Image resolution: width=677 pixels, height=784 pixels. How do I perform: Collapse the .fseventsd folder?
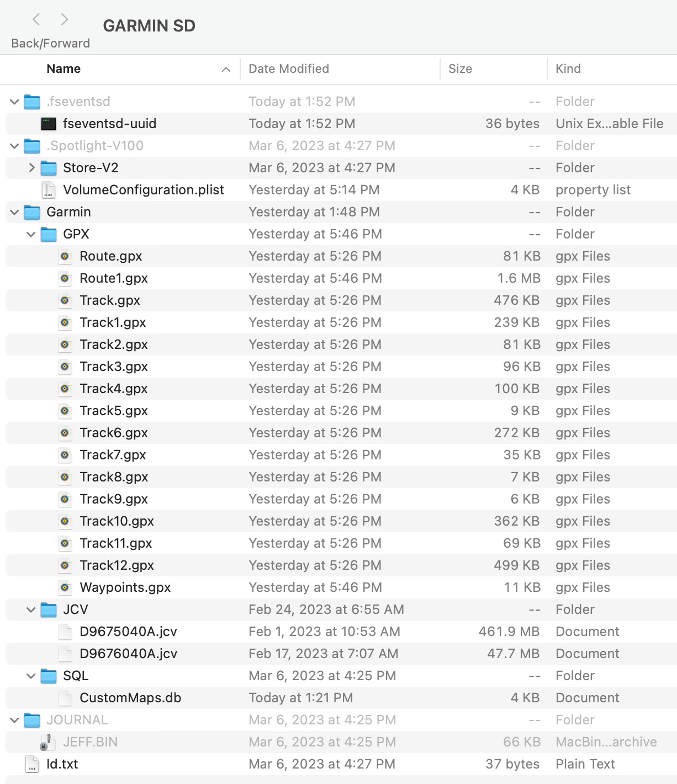point(14,102)
